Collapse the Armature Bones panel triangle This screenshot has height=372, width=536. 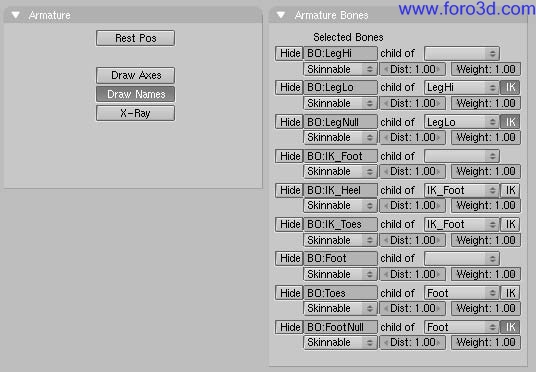tap(281, 15)
